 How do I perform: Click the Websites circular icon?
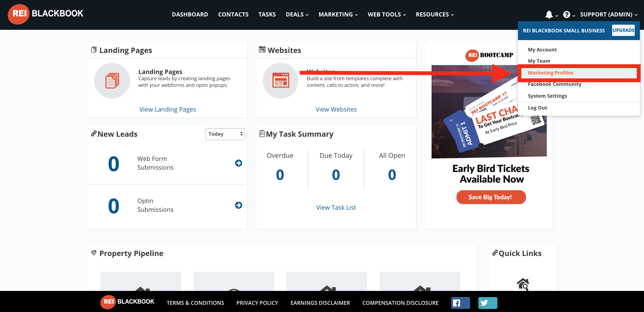pos(281,81)
